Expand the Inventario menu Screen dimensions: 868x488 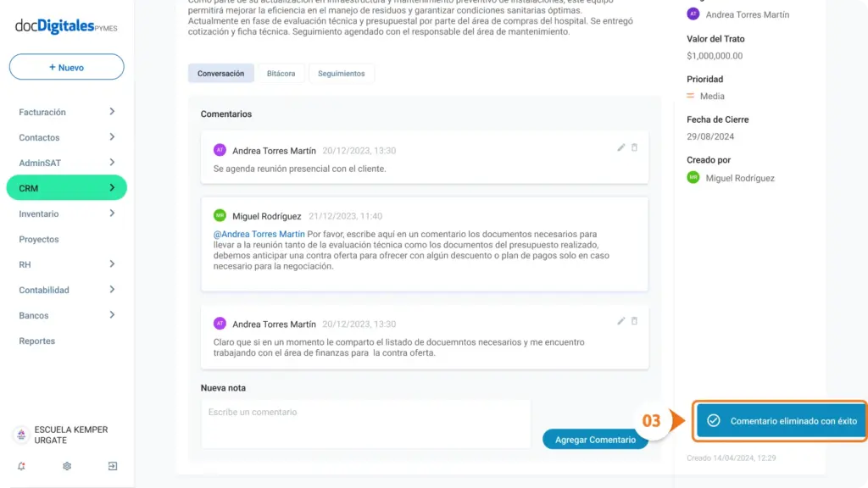(x=66, y=213)
